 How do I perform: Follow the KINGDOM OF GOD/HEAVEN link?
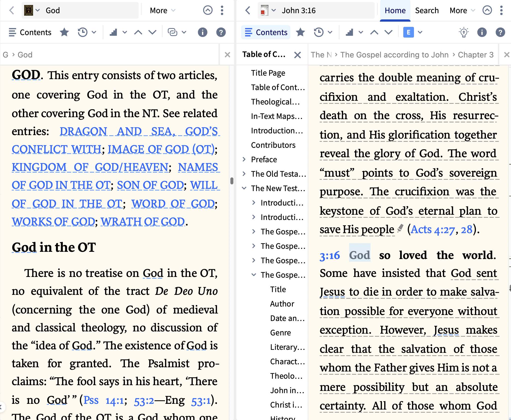90,167
